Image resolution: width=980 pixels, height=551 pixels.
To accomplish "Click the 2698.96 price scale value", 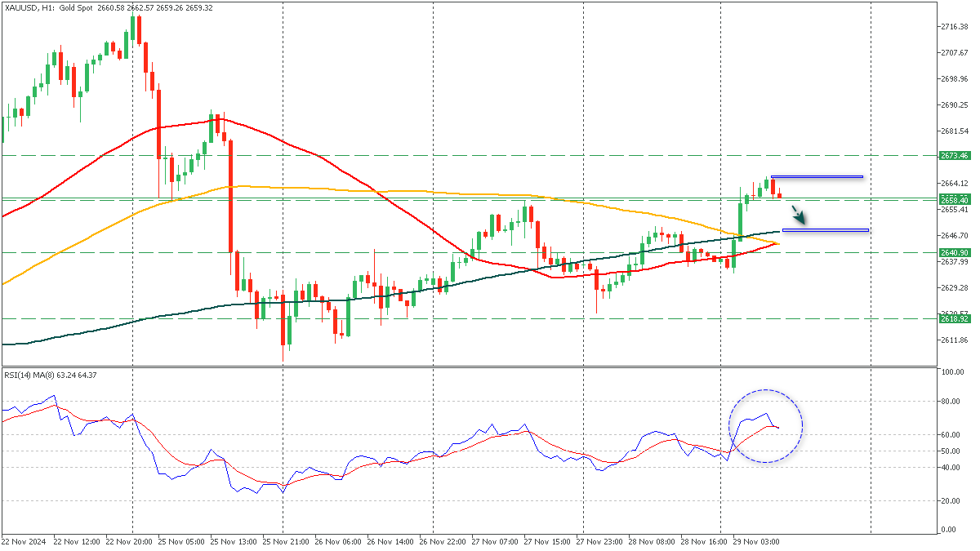I will point(955,79).
